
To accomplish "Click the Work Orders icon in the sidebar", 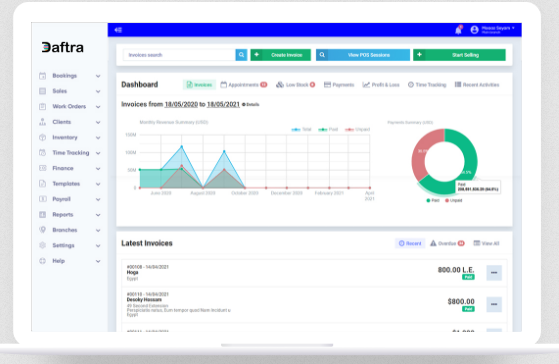I will click(42, 106).
